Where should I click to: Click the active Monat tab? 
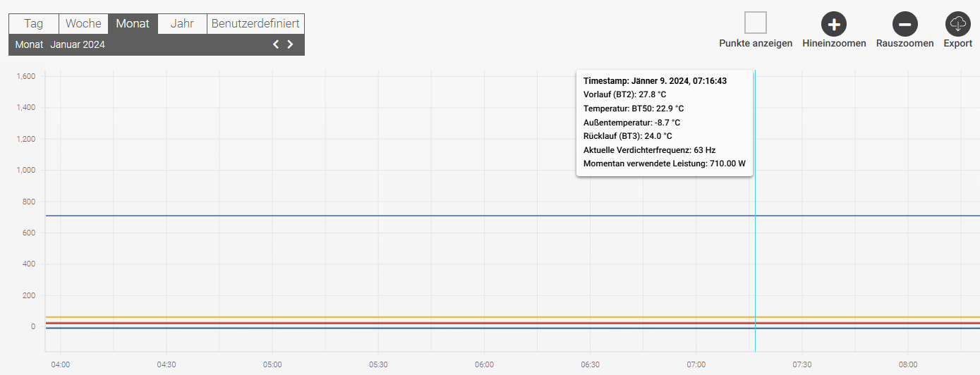click(133, 23)
